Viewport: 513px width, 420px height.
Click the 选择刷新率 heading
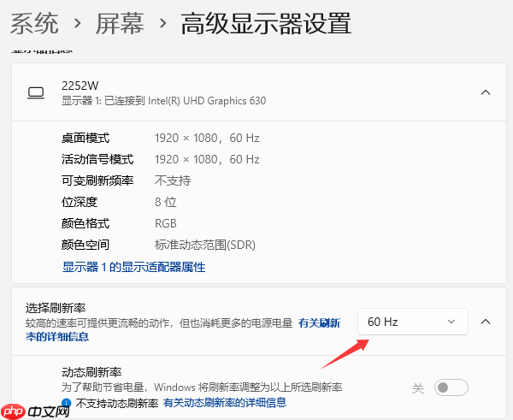click(56, 308)
